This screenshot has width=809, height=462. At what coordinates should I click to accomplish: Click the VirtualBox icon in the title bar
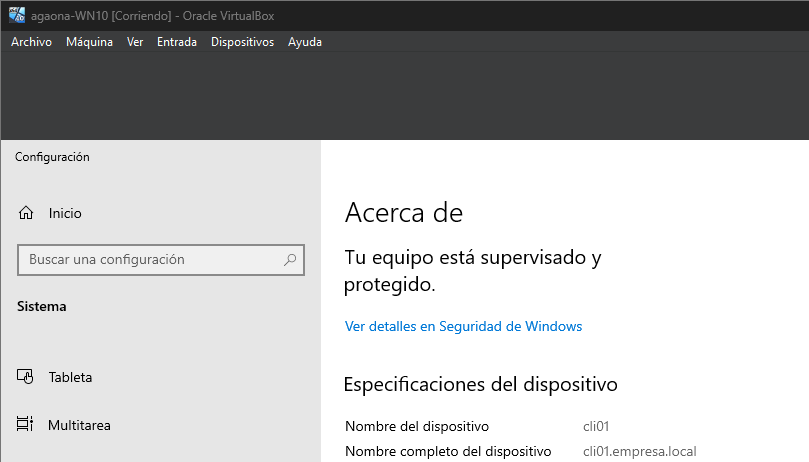[x=17, y=14]
